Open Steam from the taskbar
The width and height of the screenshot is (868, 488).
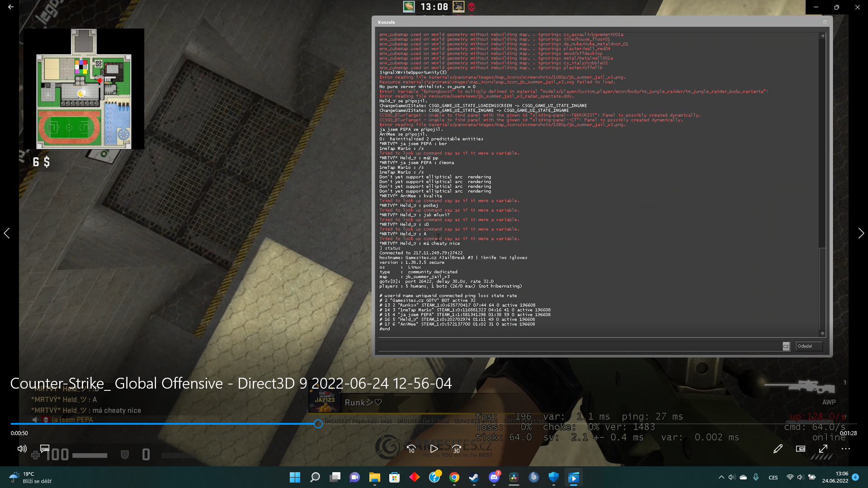(474, 477)
